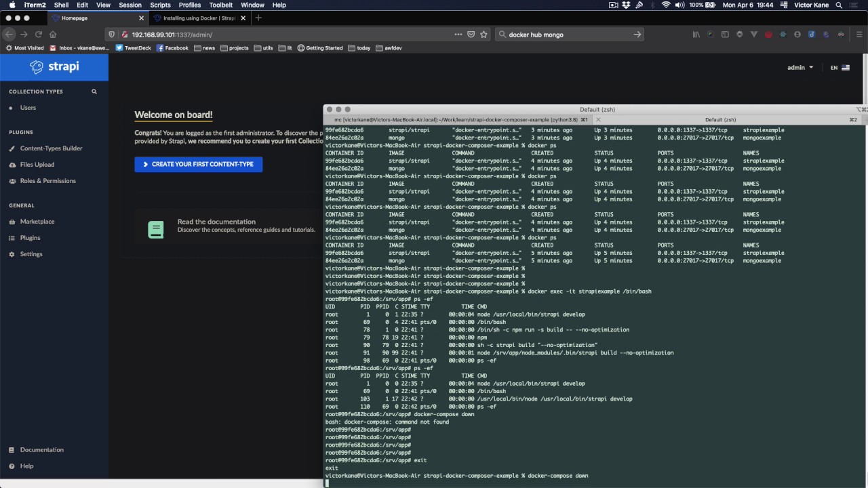Open the Scripts menu
Viewport: 868px width, 488px height.
tap(161, 5)
